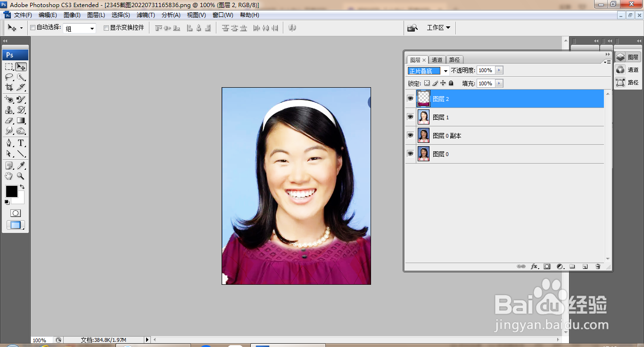Image resolution: width=644 pixels, height=347 pixels.
Task: Select the Magic Wand tool
Action: coord(21,77)
